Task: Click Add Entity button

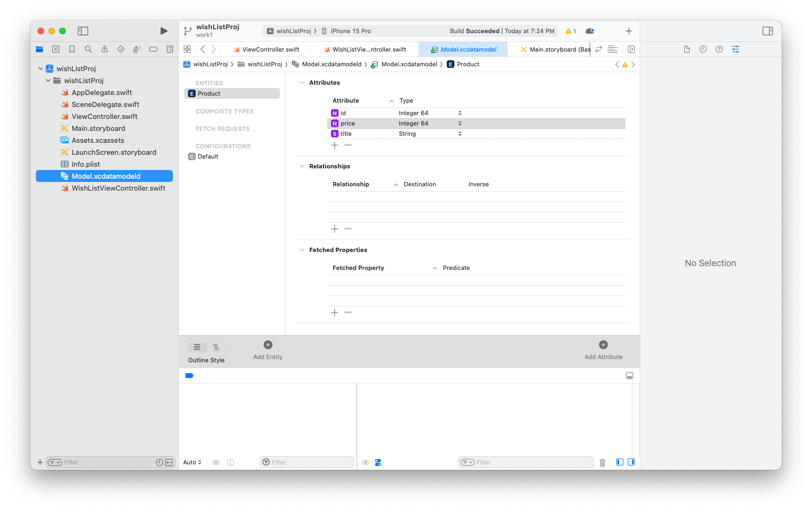Action: [x=268, y=350]
